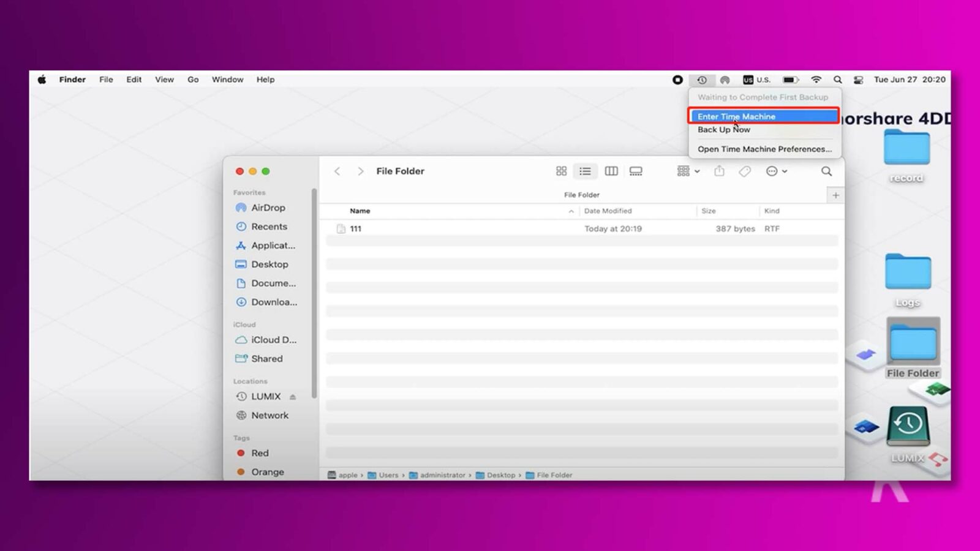Open Finder window search
The image size is (980, 551).
pyautogui.click(x=826, y=171)
